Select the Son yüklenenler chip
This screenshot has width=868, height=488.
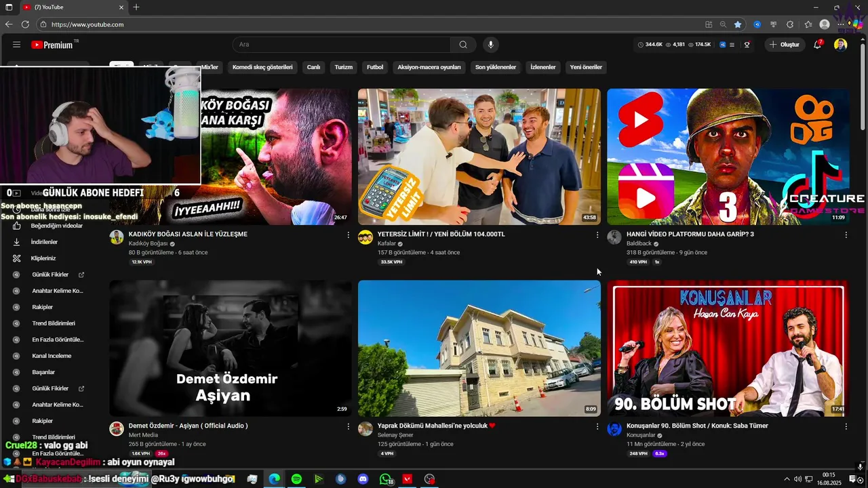496,67
